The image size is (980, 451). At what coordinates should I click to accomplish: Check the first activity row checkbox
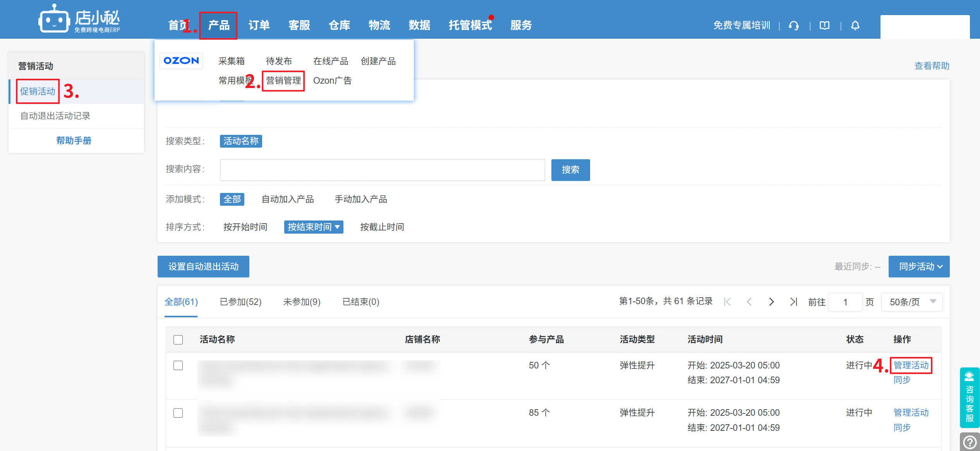(178, 365)
